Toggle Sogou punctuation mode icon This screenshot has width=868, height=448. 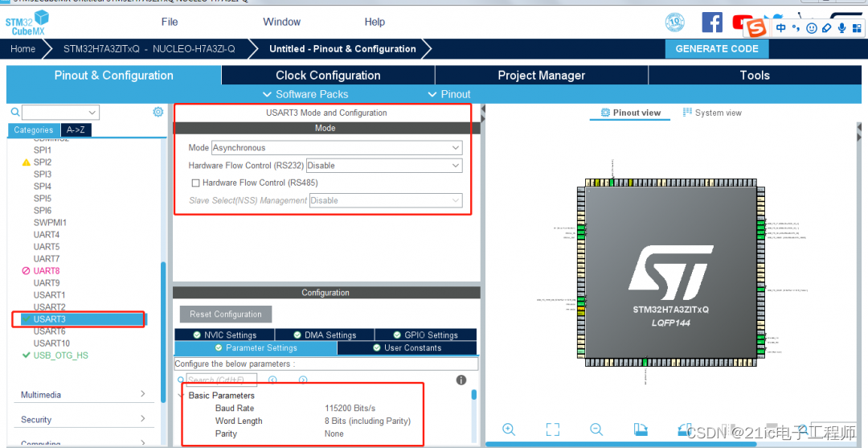coord(796,27)
